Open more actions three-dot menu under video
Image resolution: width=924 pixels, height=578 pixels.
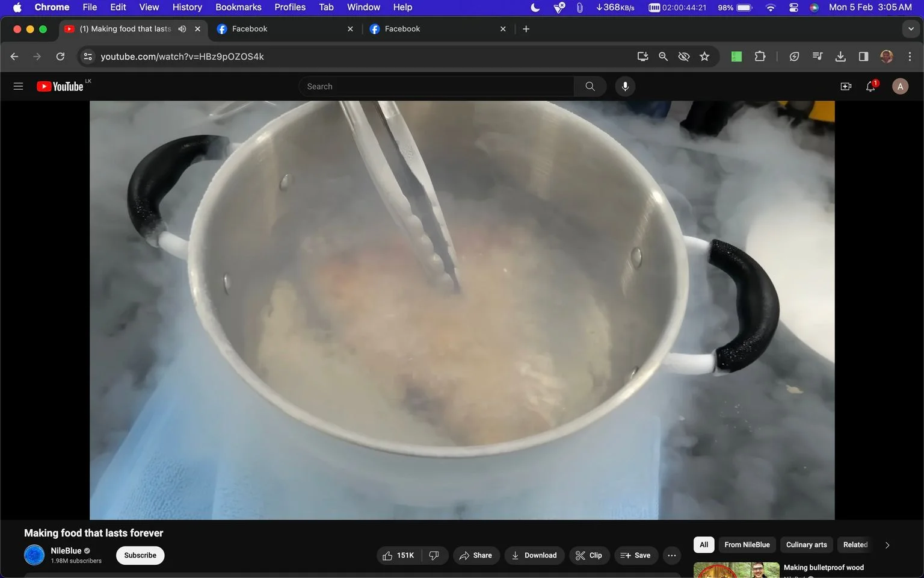672,555
